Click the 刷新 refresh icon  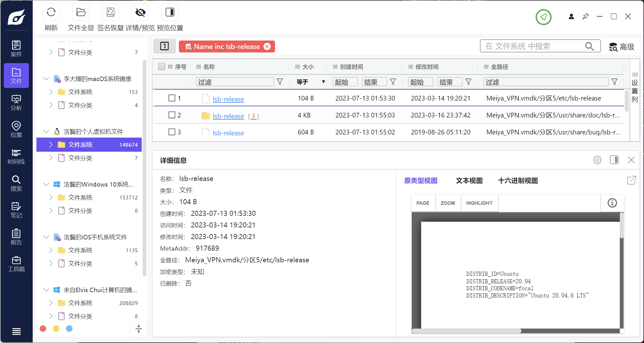(x=51, y=13)
